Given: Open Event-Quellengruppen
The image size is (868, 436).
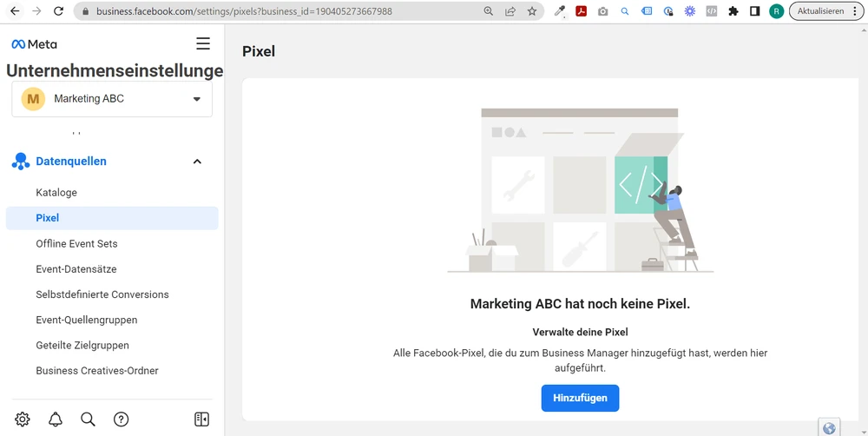Looking at the screenshot, I should coord(86,320).
